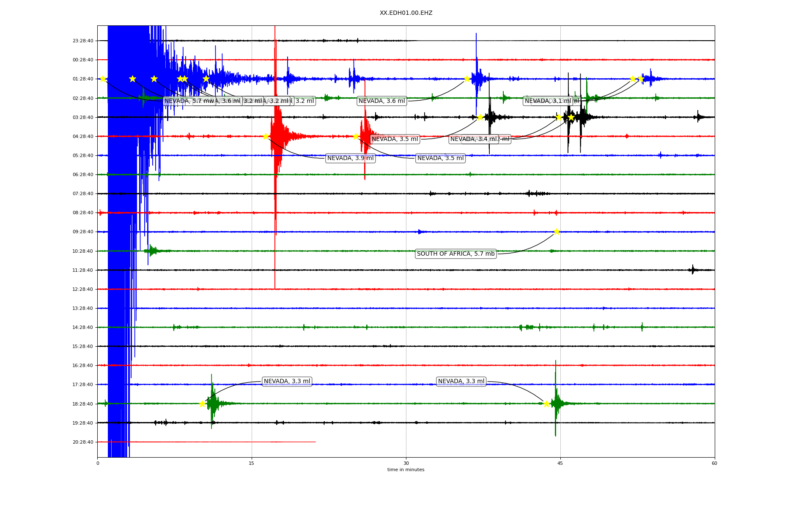Screen dimensions: 812x508
Task: Click star connected to NEVADA 3.6 ml label
Action: pyautogui.click(x=467, y=79)
